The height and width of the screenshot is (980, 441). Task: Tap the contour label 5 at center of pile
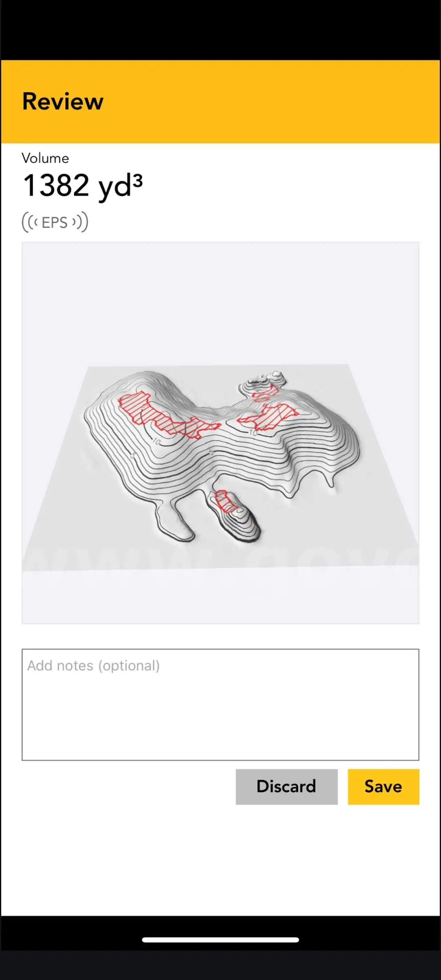pos(211,452)
